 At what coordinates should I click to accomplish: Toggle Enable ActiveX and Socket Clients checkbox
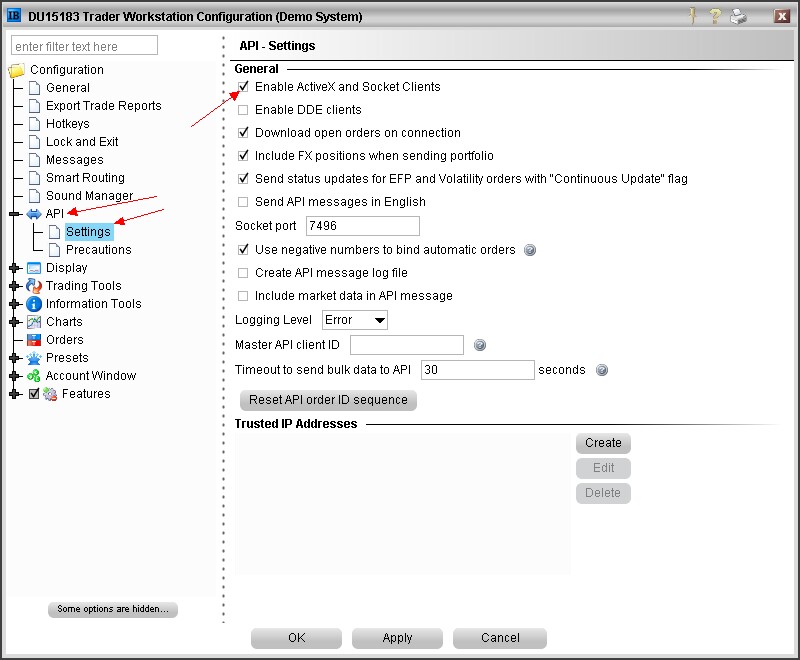243,87
